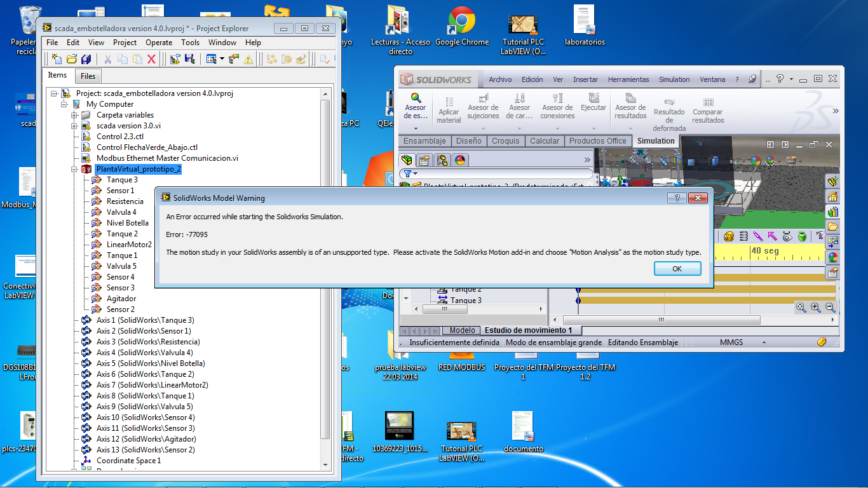
Task: Click the zoom-out magnifier in motion timeline
Action: [830, 308]
